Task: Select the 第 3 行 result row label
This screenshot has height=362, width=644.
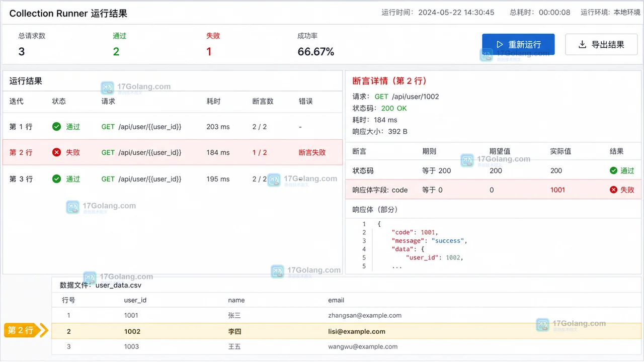Action: [21, 178]
